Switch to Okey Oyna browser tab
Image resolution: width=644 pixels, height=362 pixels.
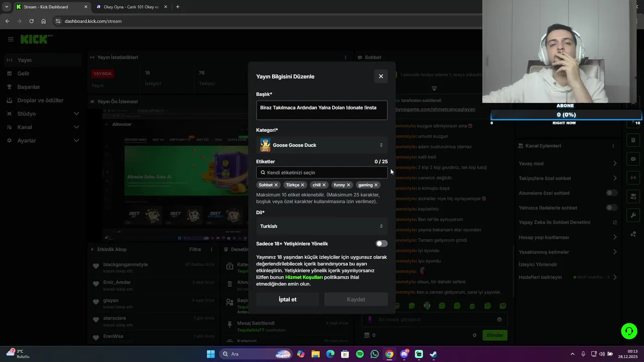[x=131, y=7]
